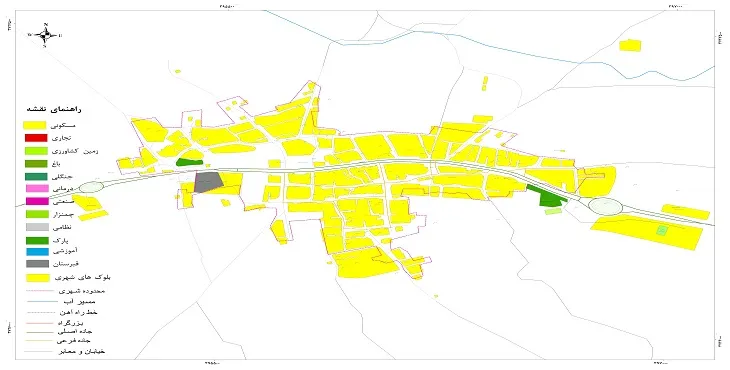Select the yellow مسکونی legend swatch
The height and width of the screenshot is (370, 730).
[35, 125]
